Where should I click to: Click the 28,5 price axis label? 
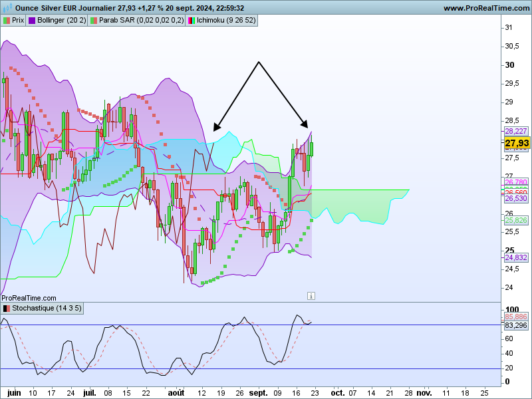512,120
